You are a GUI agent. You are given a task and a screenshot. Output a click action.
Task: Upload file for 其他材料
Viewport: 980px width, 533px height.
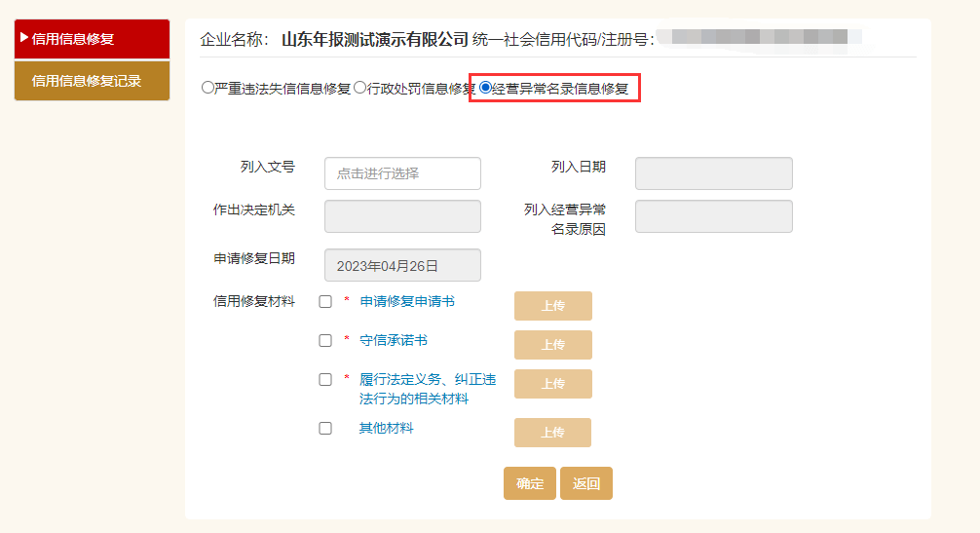(552, 433)
